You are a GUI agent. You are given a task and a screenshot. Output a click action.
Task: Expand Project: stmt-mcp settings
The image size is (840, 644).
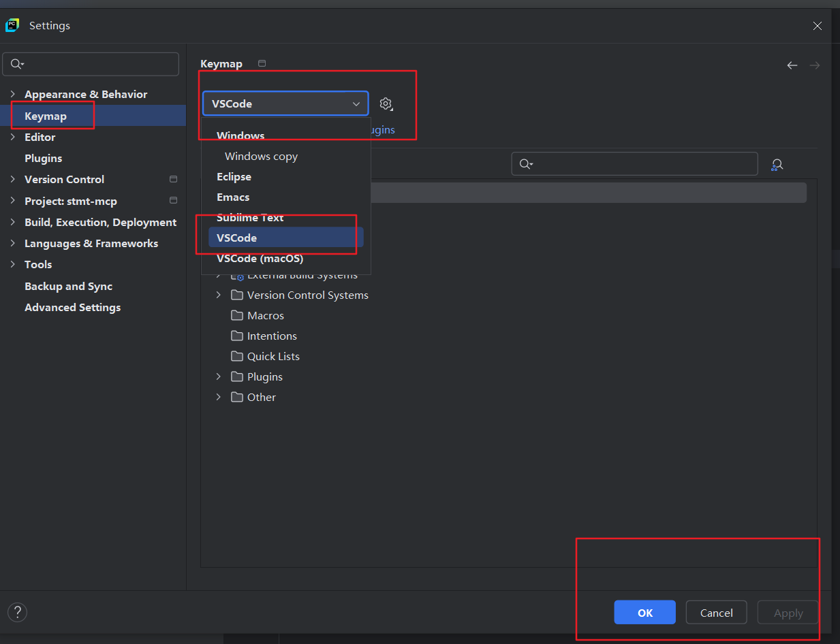12,201
